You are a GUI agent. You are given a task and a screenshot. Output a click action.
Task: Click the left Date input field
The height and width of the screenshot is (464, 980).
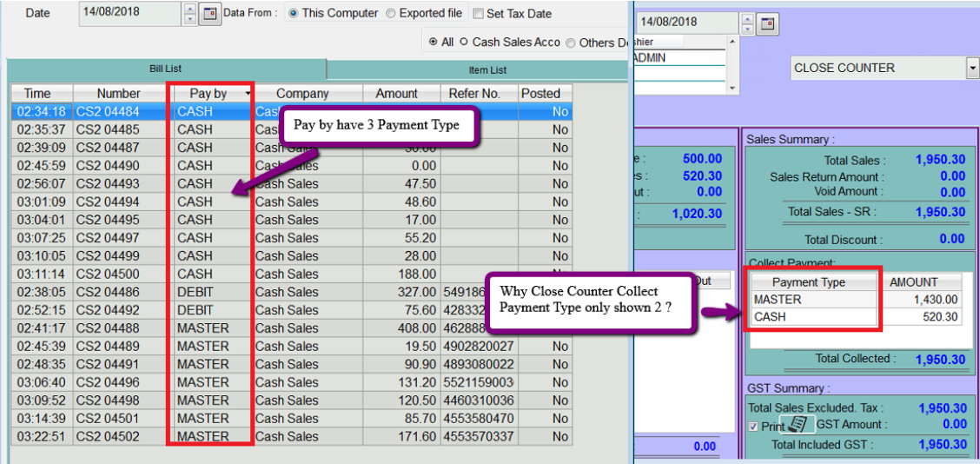pyautogui.click(x=130, y=14)
